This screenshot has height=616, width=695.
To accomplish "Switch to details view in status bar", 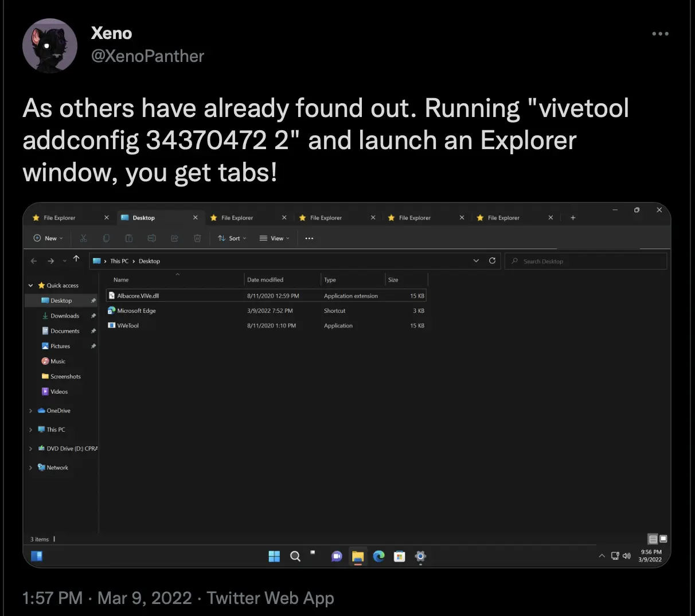I will coord(653,539).
